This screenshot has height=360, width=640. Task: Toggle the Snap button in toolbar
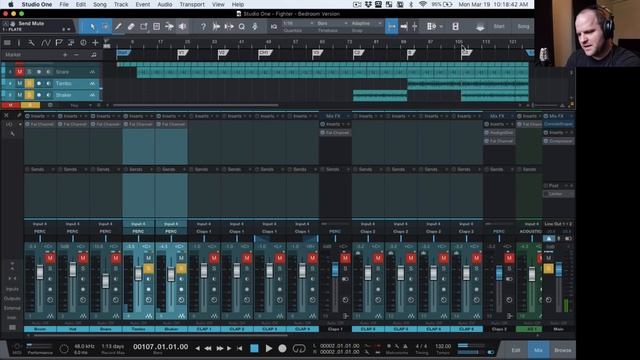391,27
